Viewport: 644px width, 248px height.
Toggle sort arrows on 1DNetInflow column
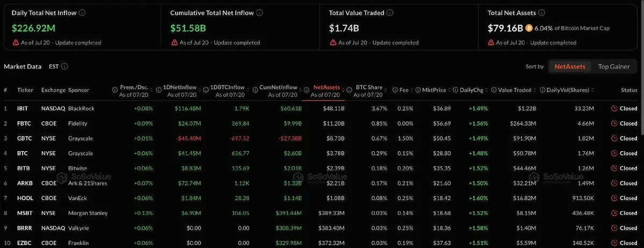pos(199,90)
